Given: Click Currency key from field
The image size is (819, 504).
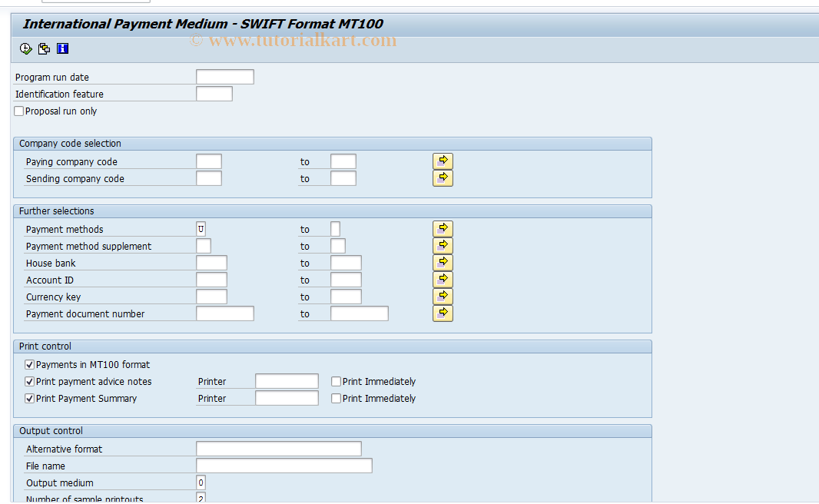Looking at the screenshot, I should click(211, 296).
